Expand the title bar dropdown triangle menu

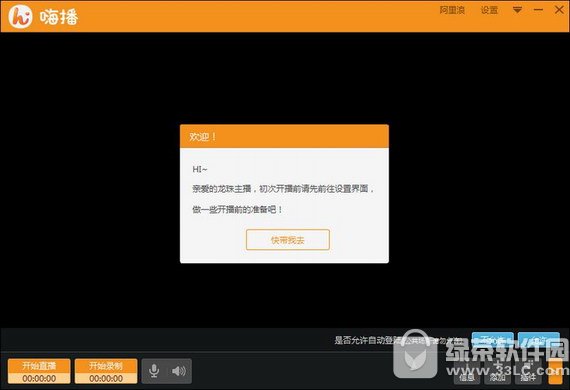tap(517, 10)
